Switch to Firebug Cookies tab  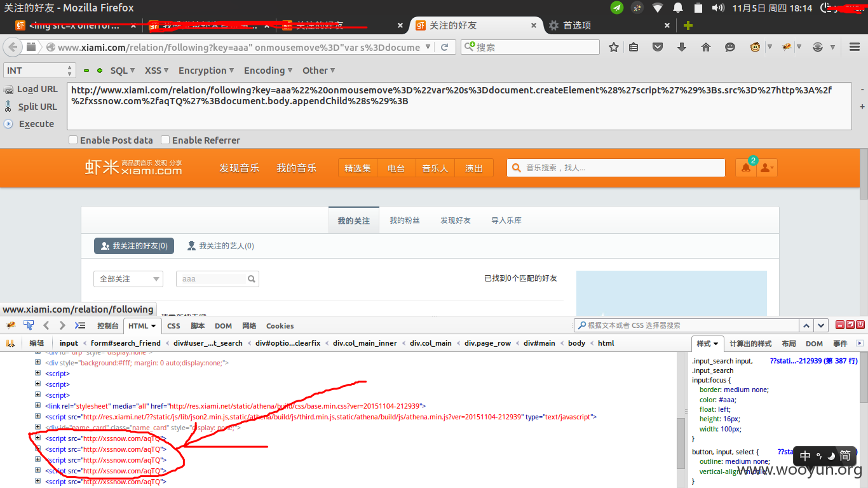pyautogui.click(x=280, y=325)
